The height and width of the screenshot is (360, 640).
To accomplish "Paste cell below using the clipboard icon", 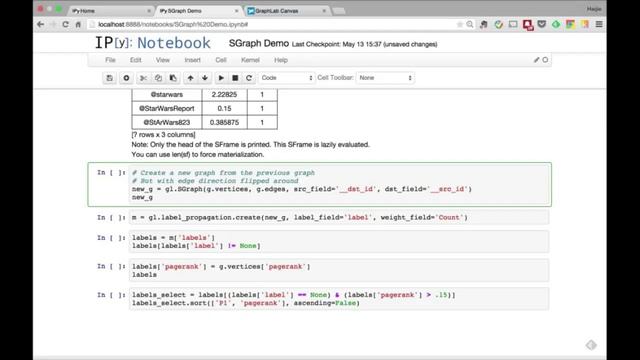I will click(x=173, y=78).
